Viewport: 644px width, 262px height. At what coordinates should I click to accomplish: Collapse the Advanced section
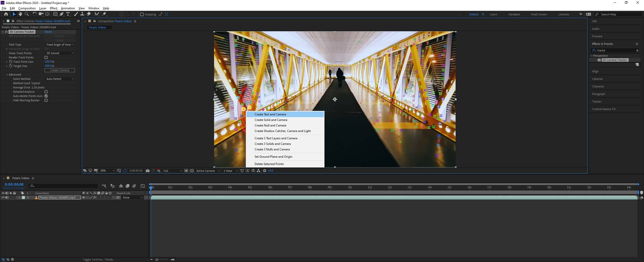point(7,75)
